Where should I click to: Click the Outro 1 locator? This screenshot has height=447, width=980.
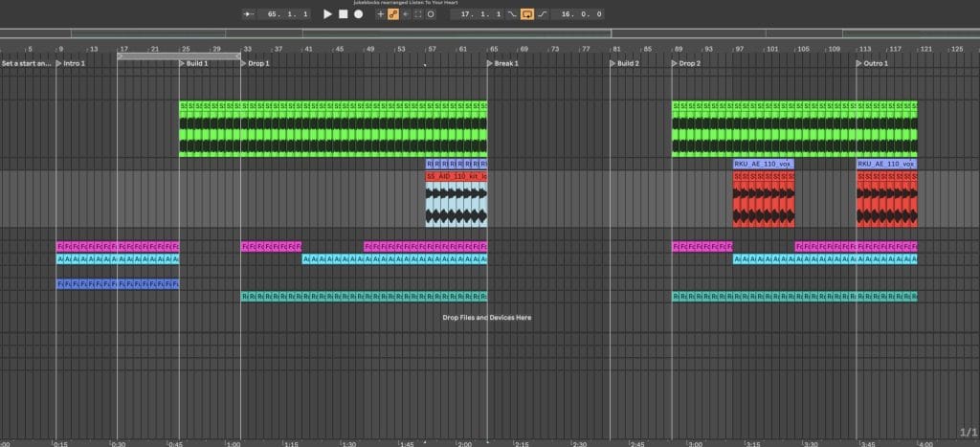[873, 63]
